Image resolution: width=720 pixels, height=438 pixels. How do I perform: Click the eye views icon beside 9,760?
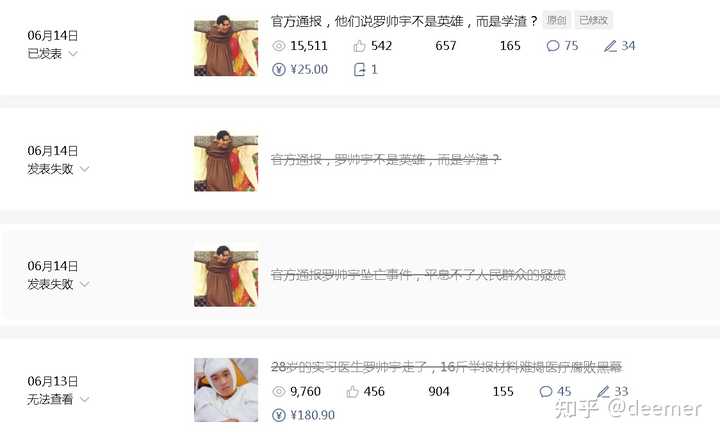279,392
